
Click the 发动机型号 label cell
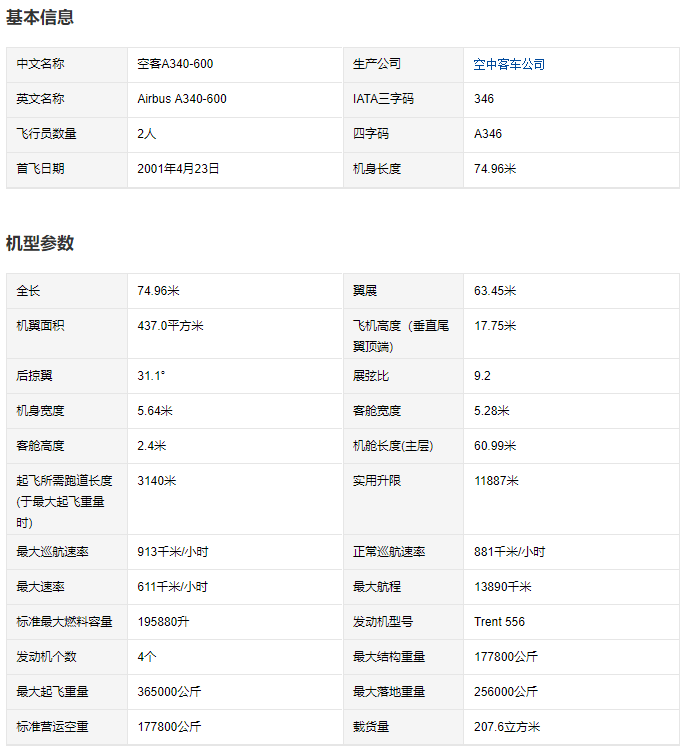pos(403,621)
